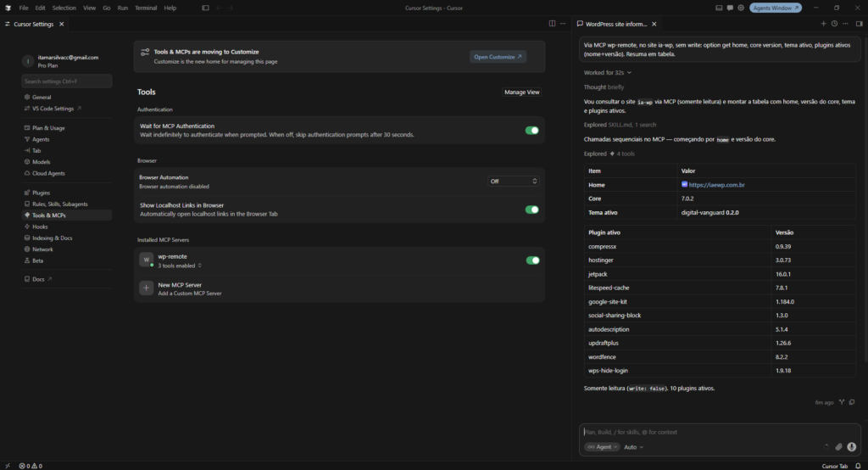Screen dimensions: 868x470
Task: Click the wp-remote server avatar icon
Action: (x=146, y=260)
